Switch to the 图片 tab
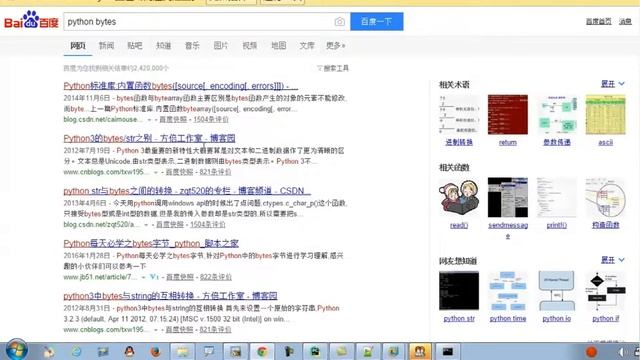The height and width of the screenshot is (360, 640). [x=221, y=46]
